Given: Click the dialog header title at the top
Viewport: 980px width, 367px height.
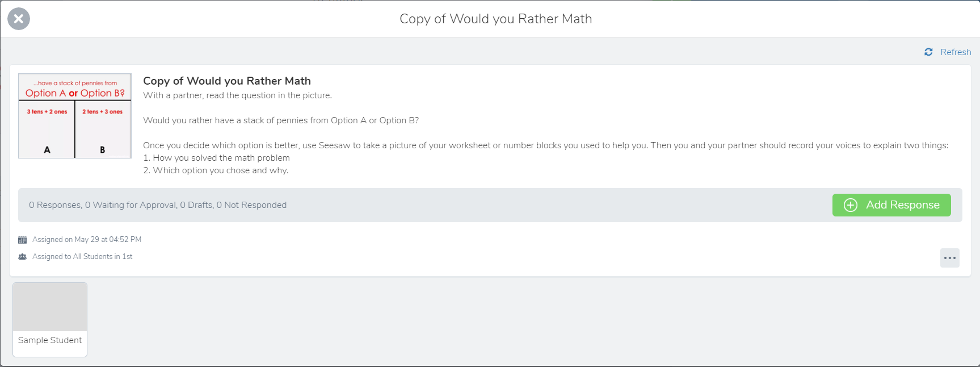Looking at the screenshot, I should pos(495,19).
